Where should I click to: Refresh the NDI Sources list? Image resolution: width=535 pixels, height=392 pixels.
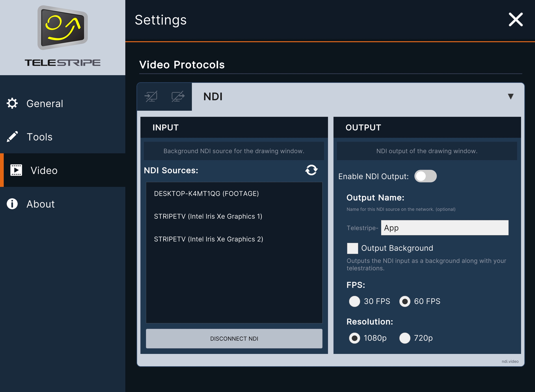coord(311,170)
